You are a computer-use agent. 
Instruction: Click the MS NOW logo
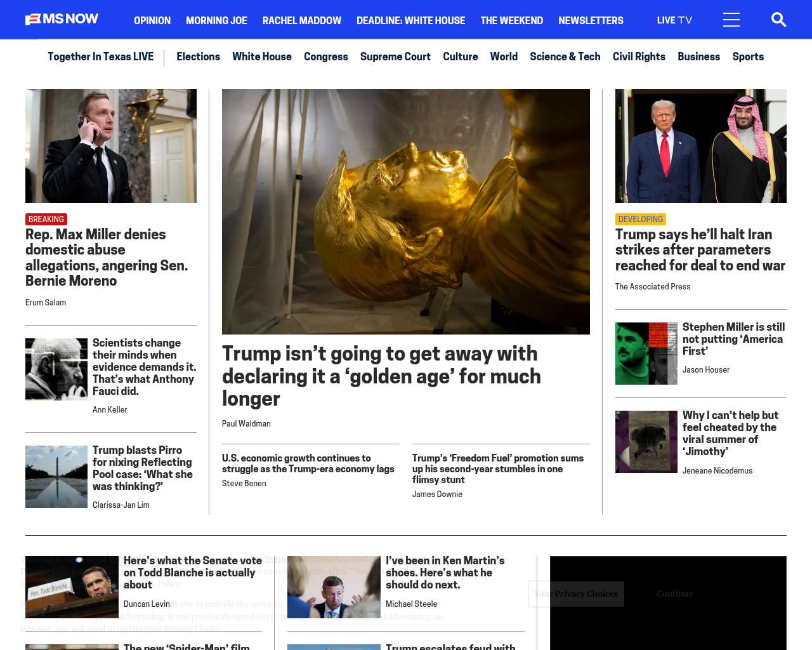62,20
